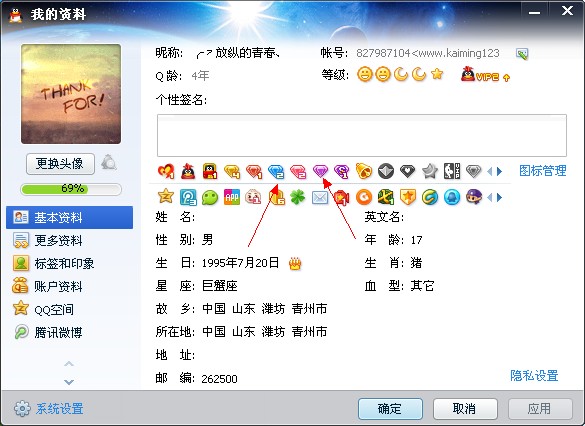Click the colorful APP icon
Viewport: 585px width, 426px height.
[232, 197]
